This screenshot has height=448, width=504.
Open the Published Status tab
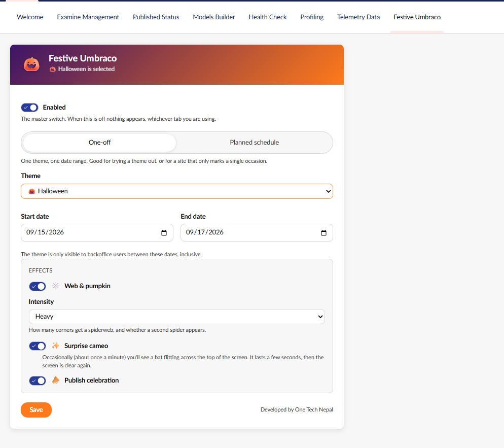coord(156,17)
